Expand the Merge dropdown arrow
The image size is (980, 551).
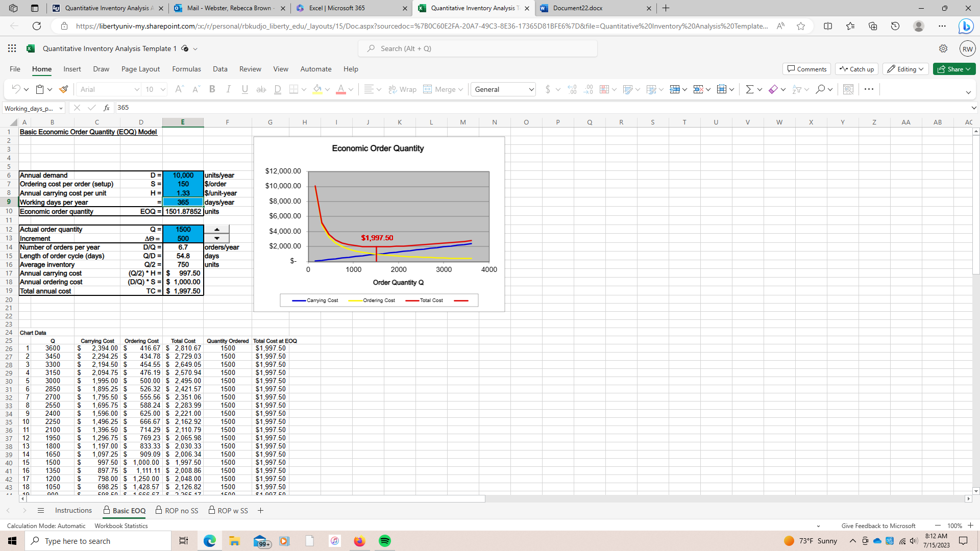[x=461, y=89]
